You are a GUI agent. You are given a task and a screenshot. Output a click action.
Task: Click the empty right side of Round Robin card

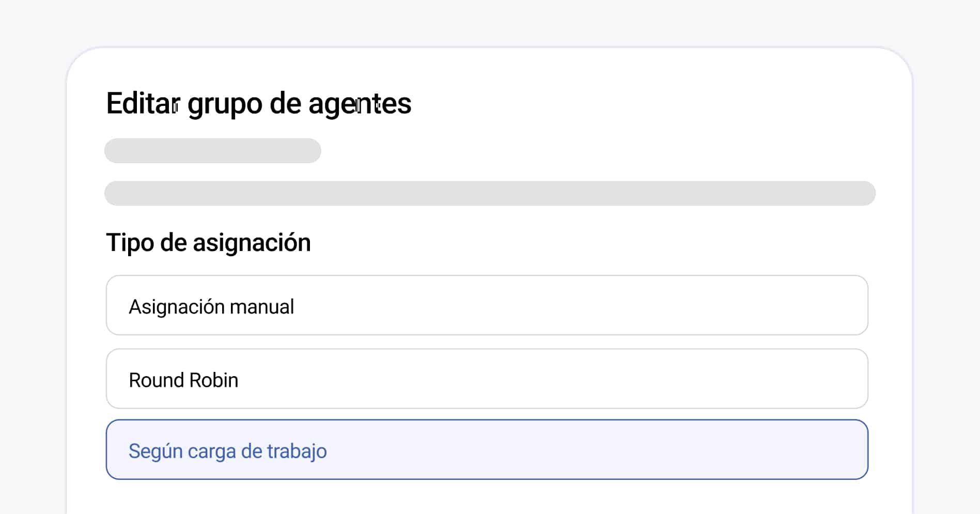723,379
